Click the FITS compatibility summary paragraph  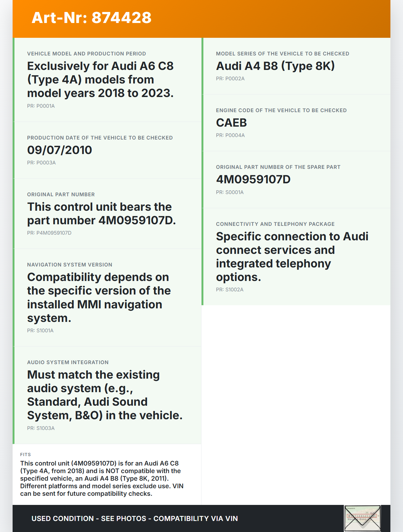pos(102,478)
